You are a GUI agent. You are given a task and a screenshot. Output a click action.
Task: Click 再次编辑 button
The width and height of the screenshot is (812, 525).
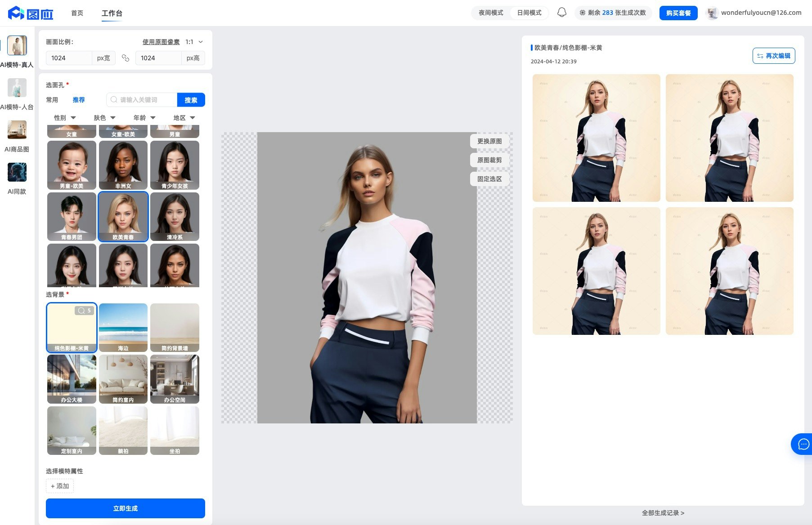point(774,56)
